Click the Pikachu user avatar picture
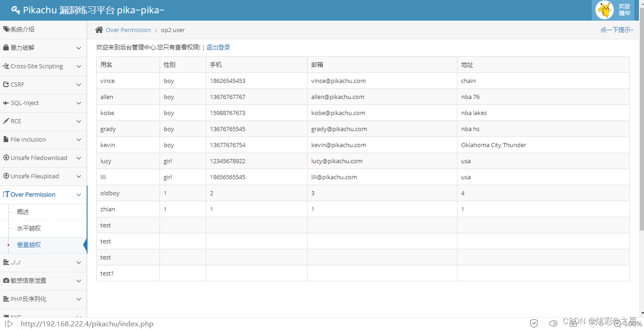This screenshot has width=644, height=330. 604,10
